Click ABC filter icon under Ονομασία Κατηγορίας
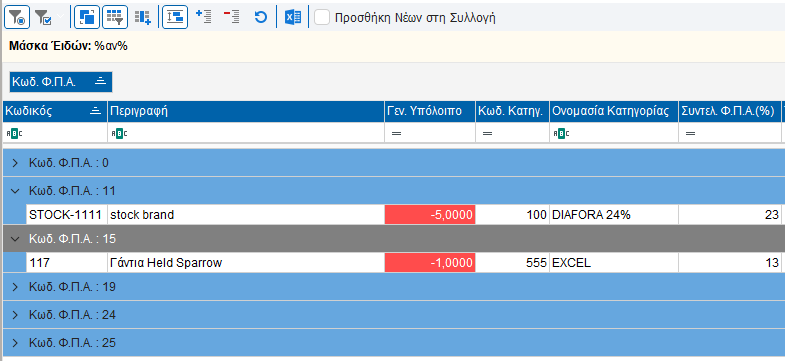 (561, 134)
